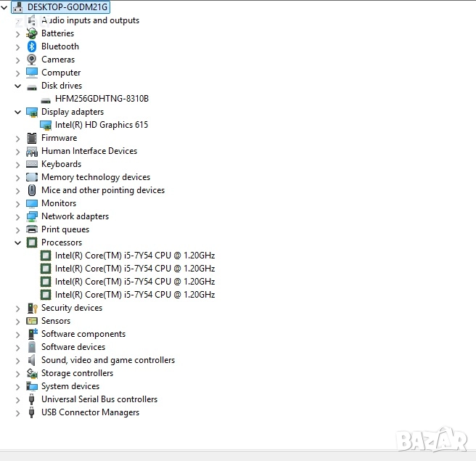Screen dimensions: 476x461
Task: Select the Human Interface Devices label
Action: coord(89,151)
